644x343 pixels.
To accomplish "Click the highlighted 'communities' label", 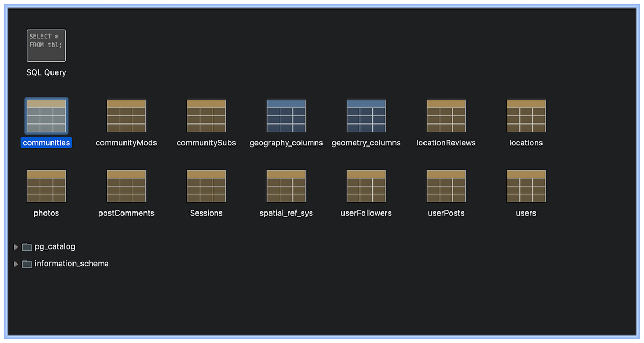I will pos(46,143).
